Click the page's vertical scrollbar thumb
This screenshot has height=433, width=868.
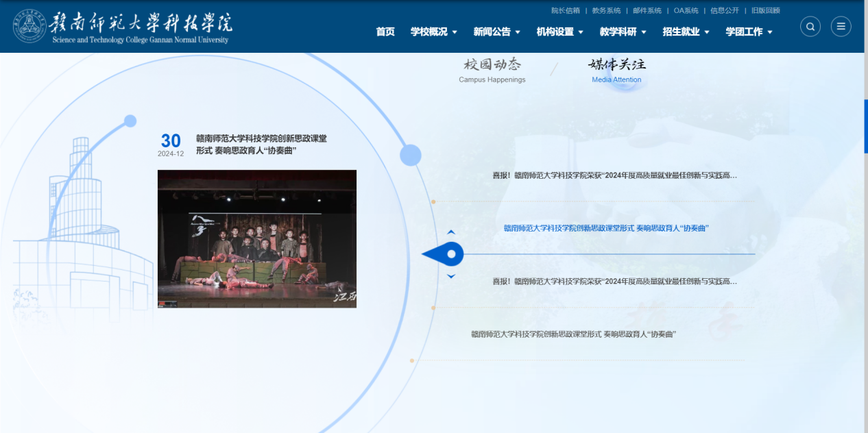click(866, 126)
